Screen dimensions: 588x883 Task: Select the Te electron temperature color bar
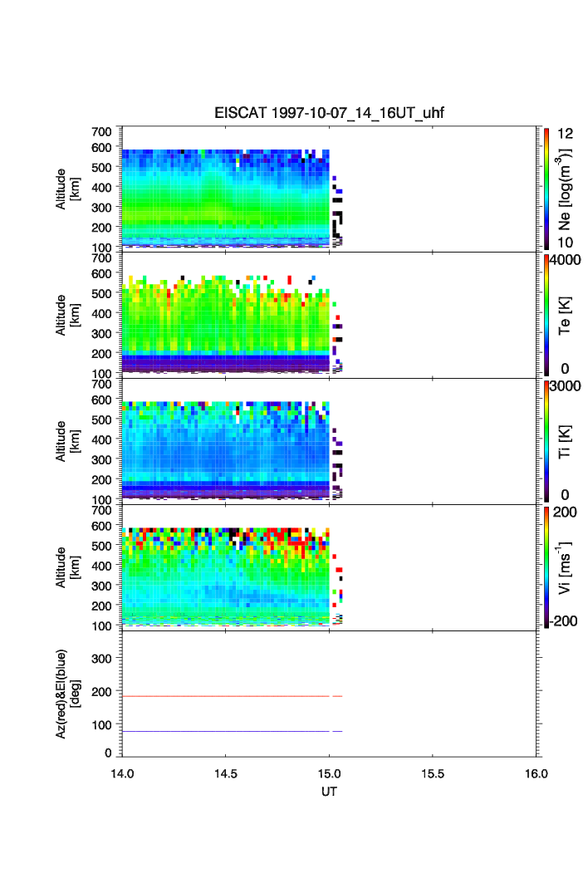(x=546, y=315)
